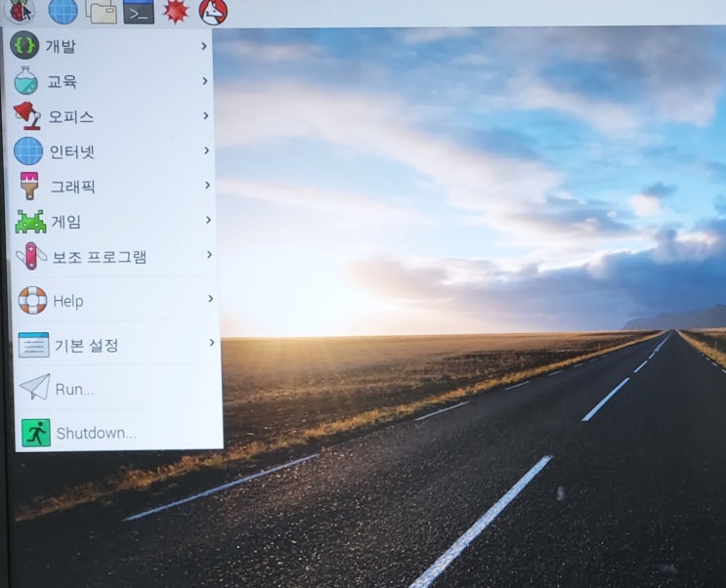This screenshot has height=588, width=726.
Task: Open the Help submenu label
Action: (x=68, y=302)
